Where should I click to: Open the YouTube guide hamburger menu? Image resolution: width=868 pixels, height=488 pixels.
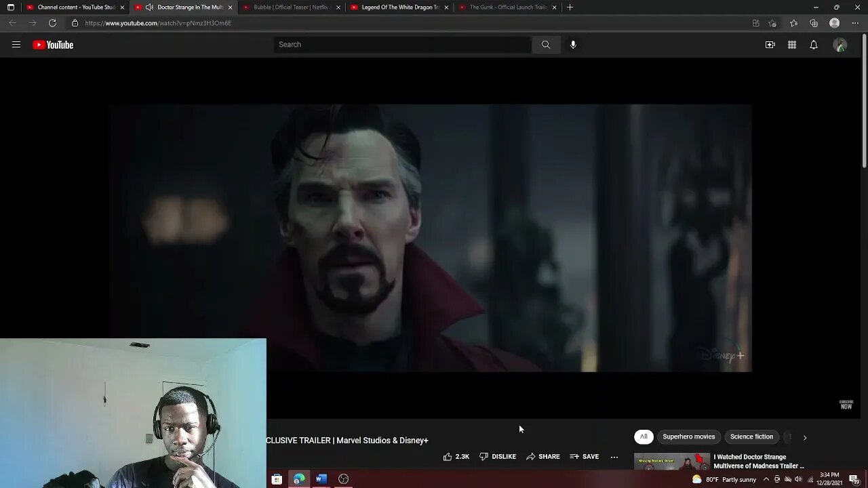[16, 45]
